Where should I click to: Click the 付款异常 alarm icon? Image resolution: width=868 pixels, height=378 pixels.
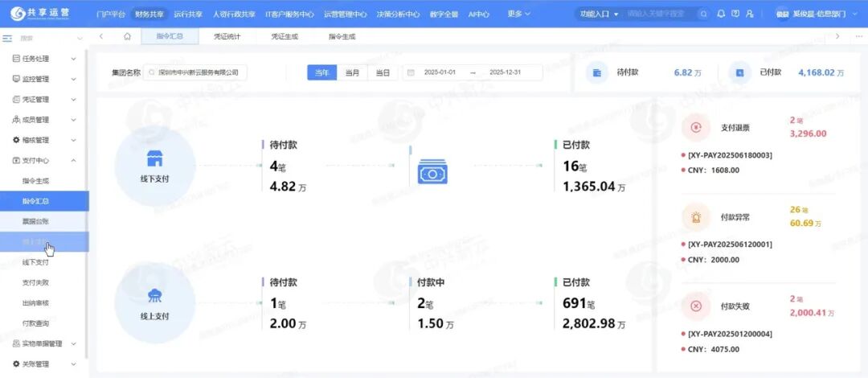696,216
